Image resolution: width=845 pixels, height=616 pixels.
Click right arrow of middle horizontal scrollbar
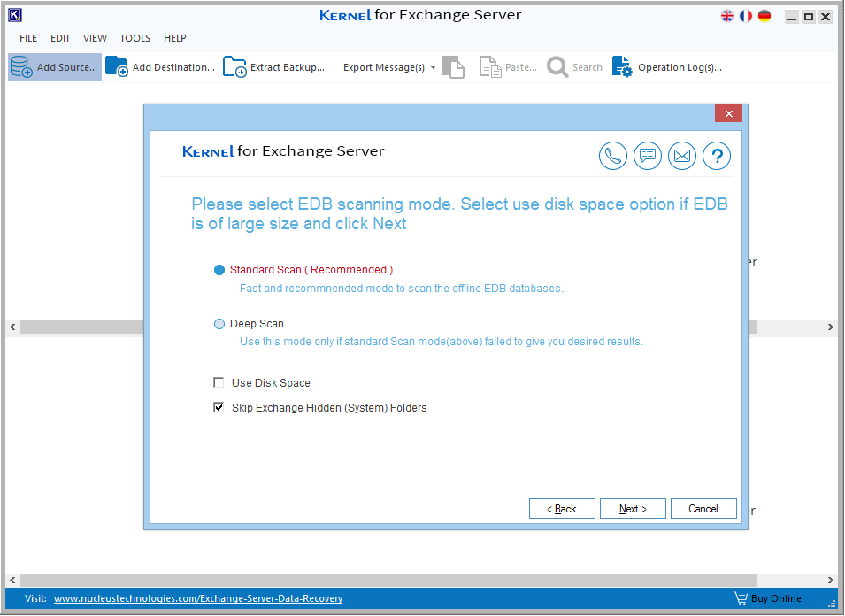pyautogui.click(x=831, y=327)
